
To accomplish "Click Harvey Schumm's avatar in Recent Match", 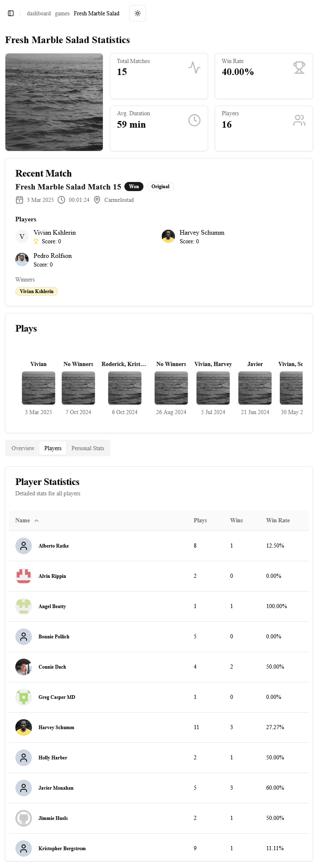I will tap(168, 236).
